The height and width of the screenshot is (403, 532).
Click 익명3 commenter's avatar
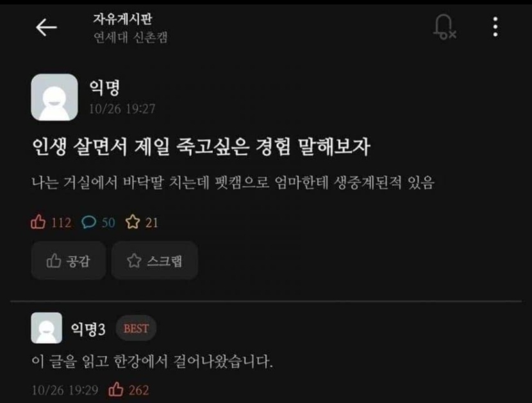coord(47,328)
